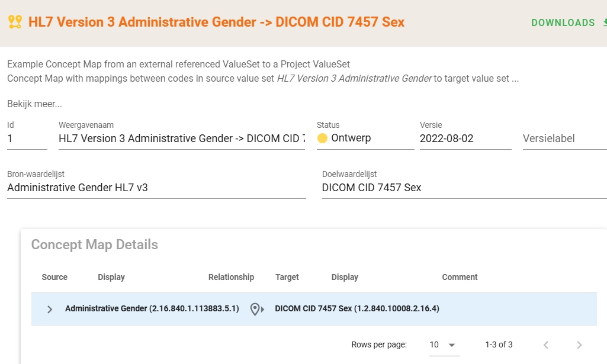Open the Rows per page dropdown
This screenshot has width=607, height=364.
pos(444,345)
